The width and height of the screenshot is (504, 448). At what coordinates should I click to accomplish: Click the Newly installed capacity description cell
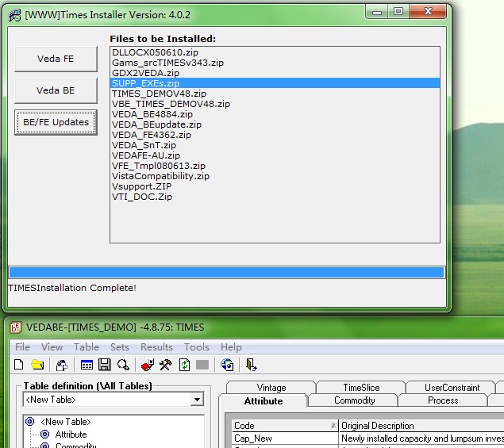[x=421, y=438]
